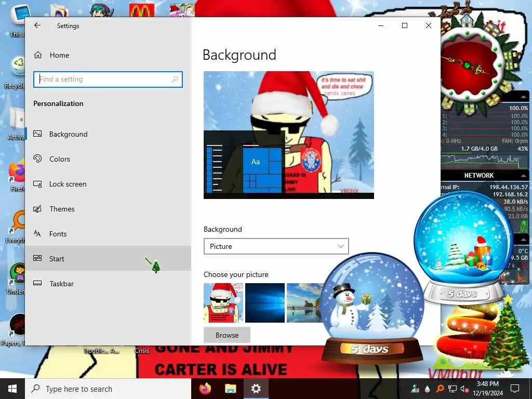
Task: Click the Settings gear on the taskbar
Action: (x=256, y=389)
